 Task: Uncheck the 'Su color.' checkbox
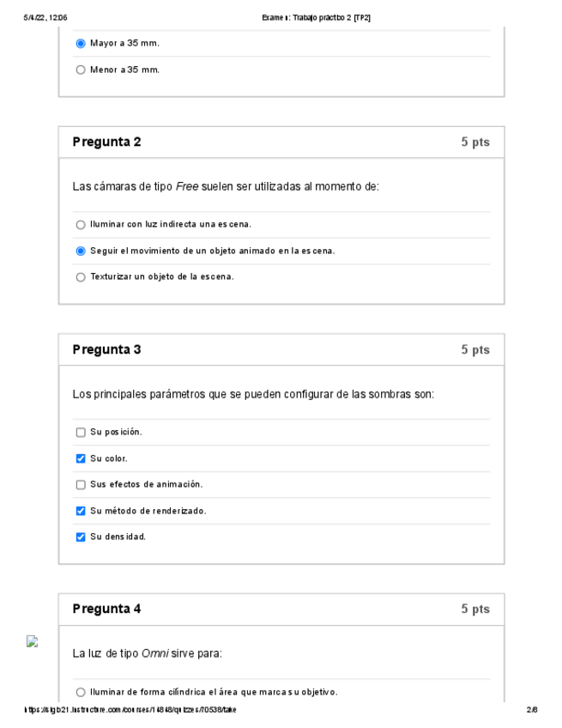coord(81,458)
